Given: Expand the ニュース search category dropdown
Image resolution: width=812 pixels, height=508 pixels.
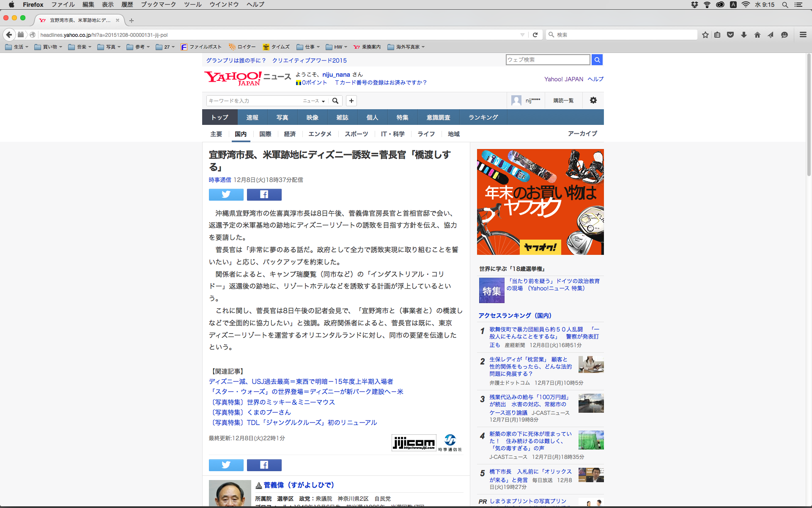Looking at the screenshot, I should (x=314, y=101).
